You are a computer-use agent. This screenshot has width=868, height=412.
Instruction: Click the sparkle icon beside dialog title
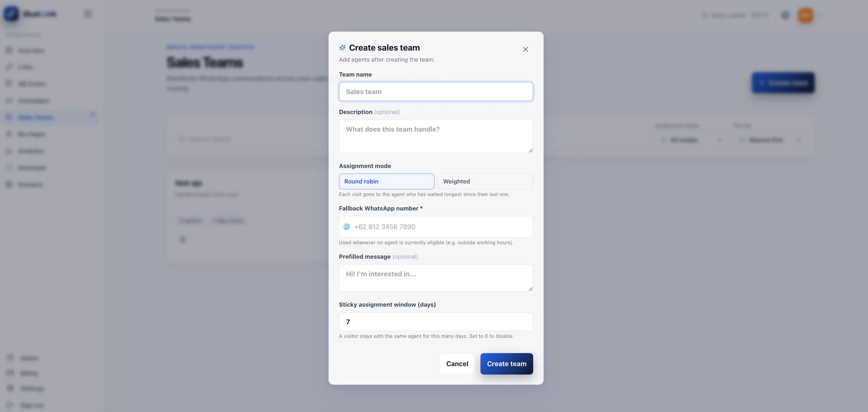click(342, 48)
